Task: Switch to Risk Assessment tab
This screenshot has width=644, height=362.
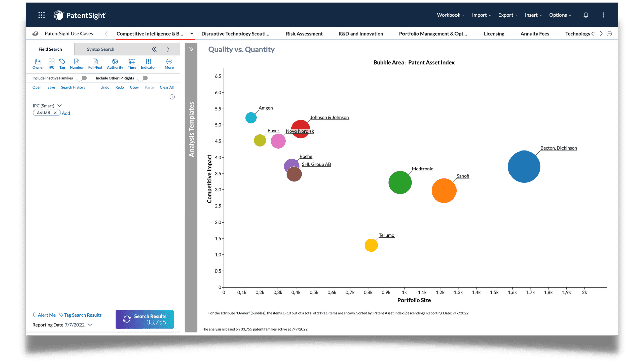Action: coord(304,34)
